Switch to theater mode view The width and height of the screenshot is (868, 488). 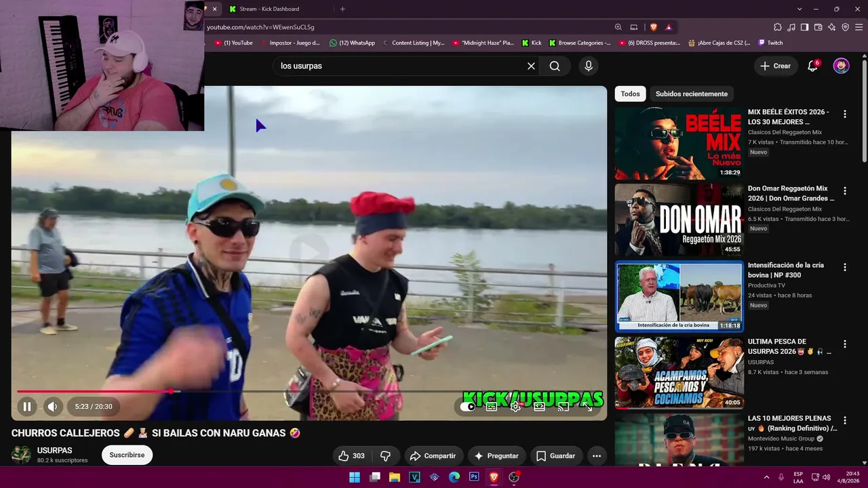[539, 407]
